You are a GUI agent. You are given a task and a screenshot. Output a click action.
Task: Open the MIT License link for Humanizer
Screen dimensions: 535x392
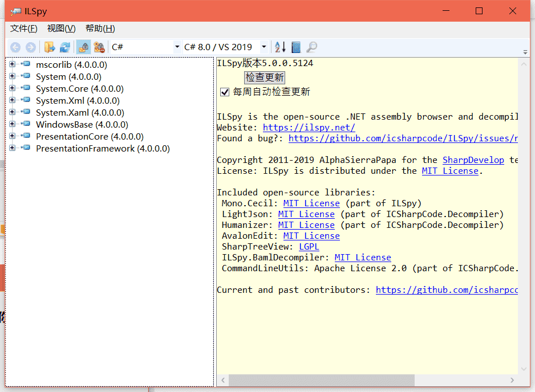click(x=306, y=225)
